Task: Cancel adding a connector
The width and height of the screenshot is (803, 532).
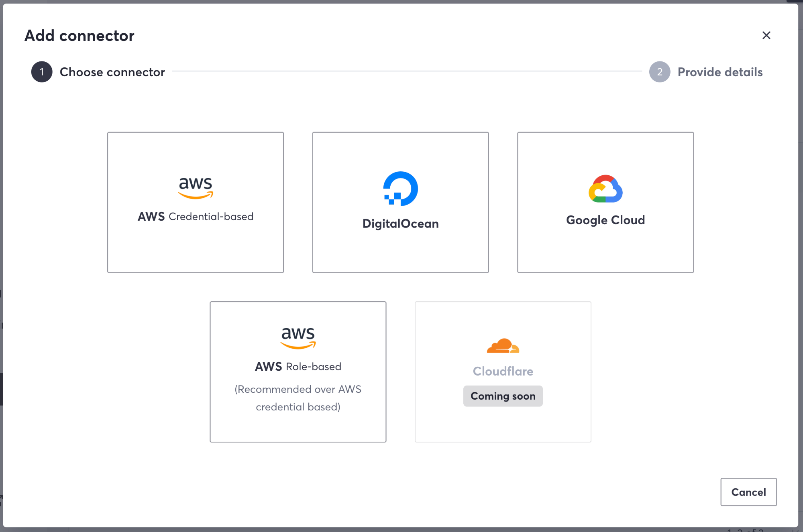Action: (x=748, y=492)
